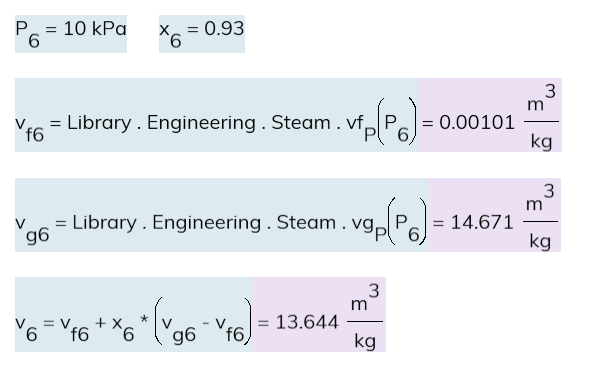The width and height of the screenshot is (604, 372).
Task: Click the vg6 variable name on left
Action: (x=32, y=229)
